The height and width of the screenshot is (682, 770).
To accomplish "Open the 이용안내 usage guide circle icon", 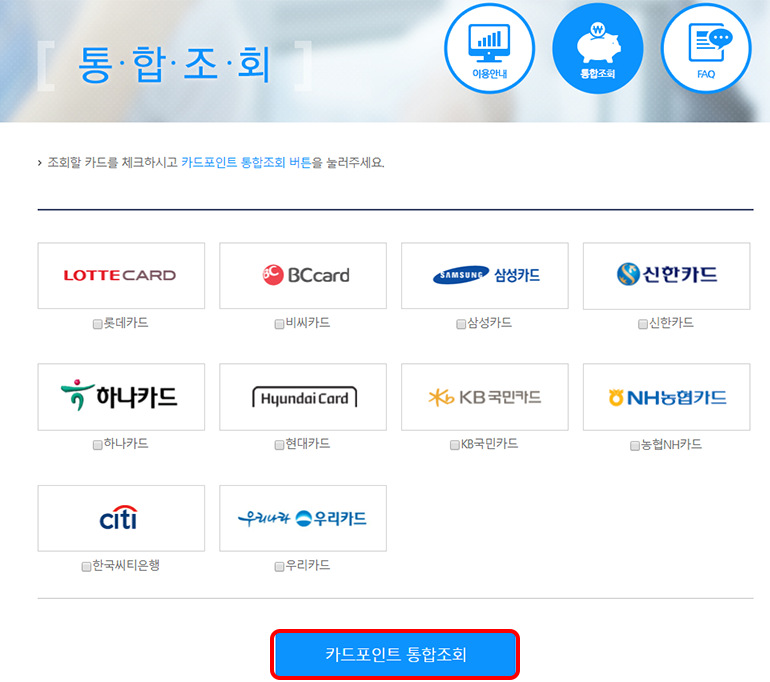I will [x=489, y=49].
